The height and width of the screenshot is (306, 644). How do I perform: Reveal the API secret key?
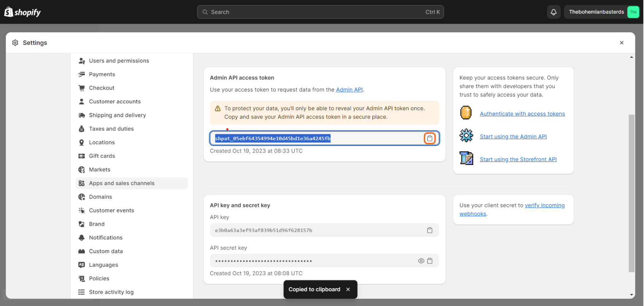pos(421,261)
